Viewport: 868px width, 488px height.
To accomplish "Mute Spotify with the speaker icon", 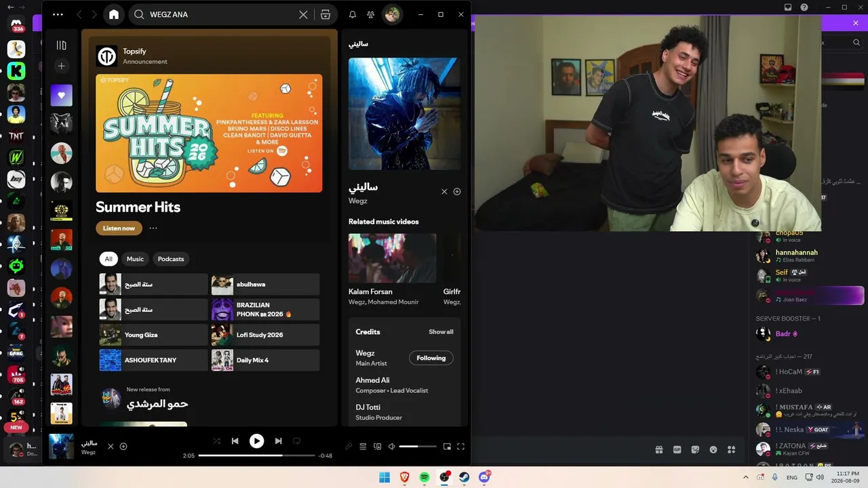I will pos(391,447).
